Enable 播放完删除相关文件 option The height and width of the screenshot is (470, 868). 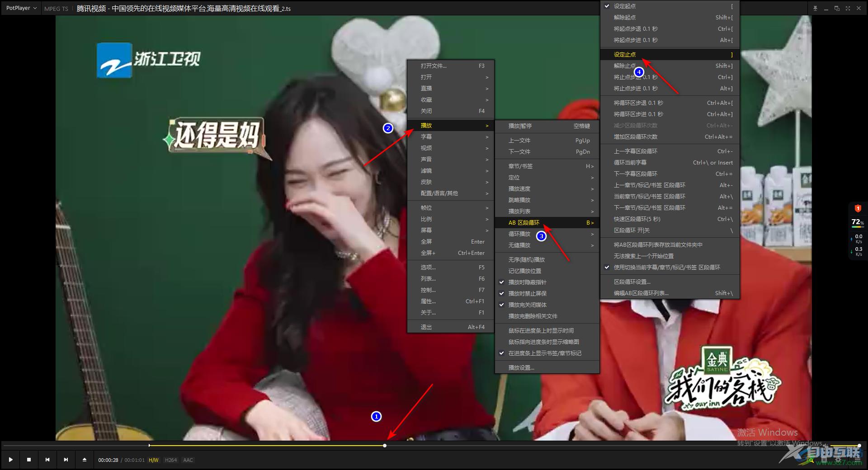click(x=547, y=316)
